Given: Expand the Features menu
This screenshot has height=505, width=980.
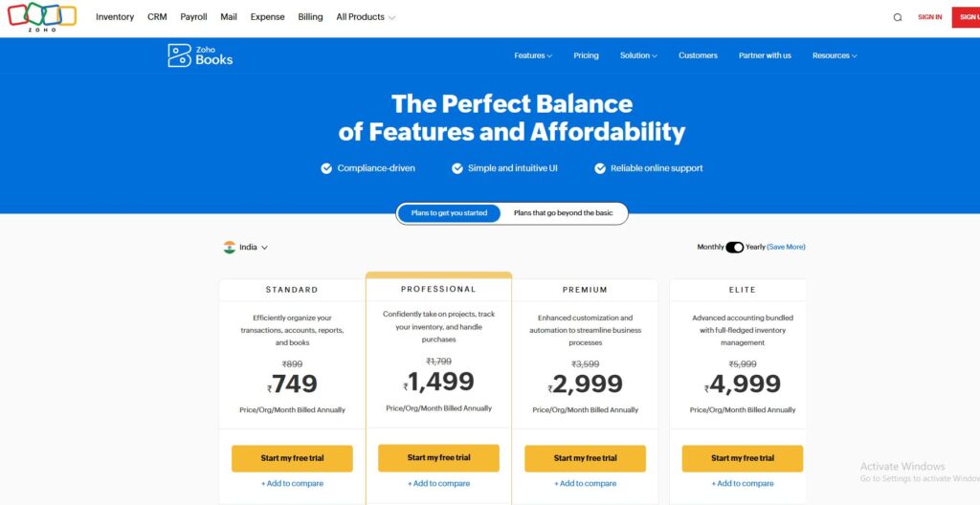Looking at the screenshot, I should point(533,55).
